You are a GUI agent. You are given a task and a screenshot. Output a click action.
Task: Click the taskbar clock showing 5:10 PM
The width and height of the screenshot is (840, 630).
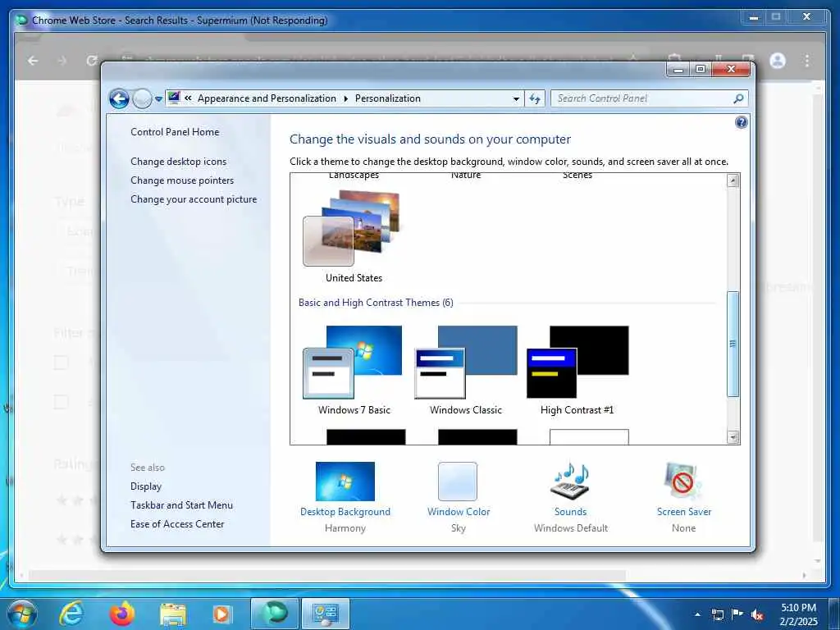[x=798, y=614]
